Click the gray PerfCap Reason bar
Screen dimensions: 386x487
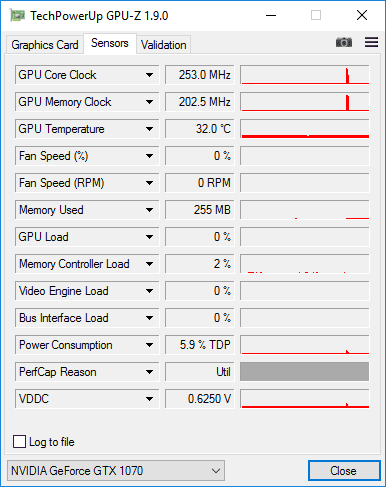[x=304, y=372]
